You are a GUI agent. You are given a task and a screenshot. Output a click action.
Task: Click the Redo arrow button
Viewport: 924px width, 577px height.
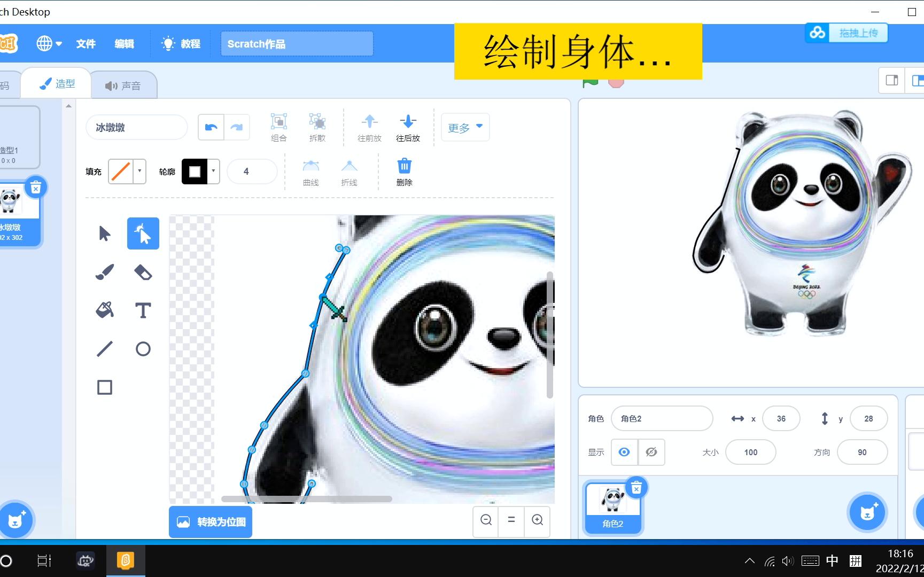pyautogui.click(x=237, y=127)
